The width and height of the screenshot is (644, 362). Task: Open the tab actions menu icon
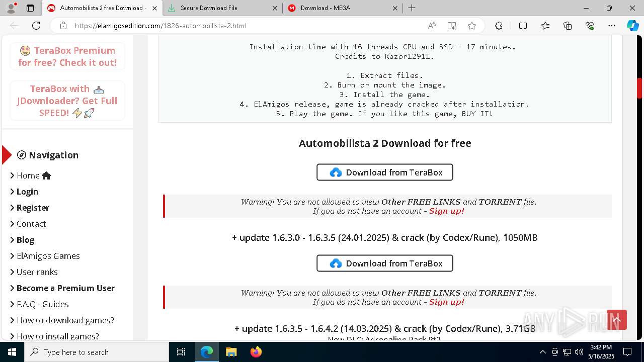pos(30,8)
